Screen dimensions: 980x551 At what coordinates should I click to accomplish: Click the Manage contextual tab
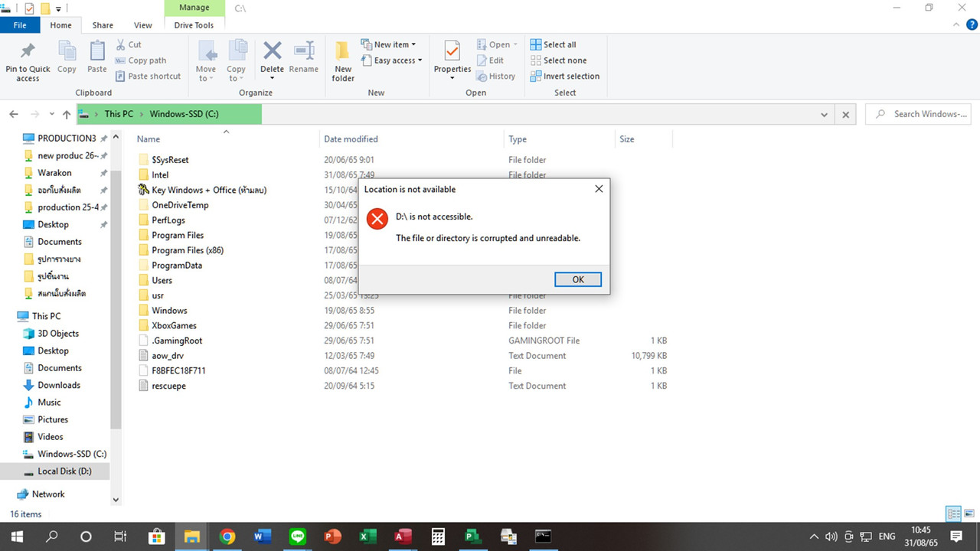(194, 8)
